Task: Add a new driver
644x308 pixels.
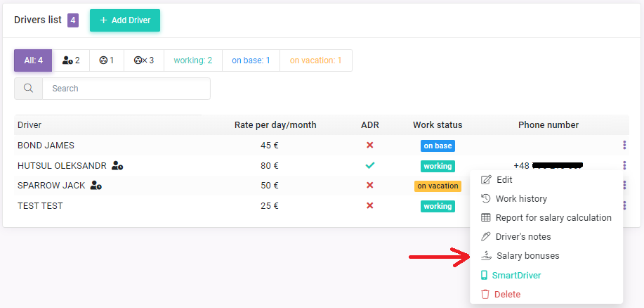Action: (x=125, y=20)
